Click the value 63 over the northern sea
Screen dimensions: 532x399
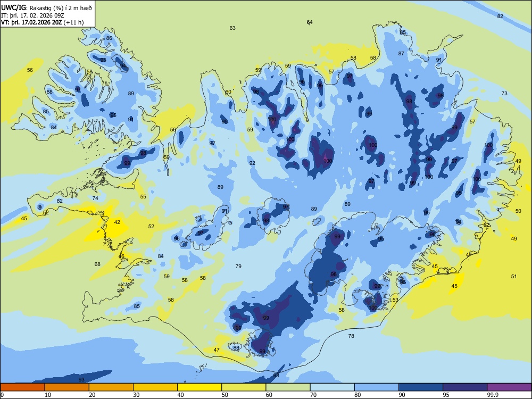coord(232,28)
